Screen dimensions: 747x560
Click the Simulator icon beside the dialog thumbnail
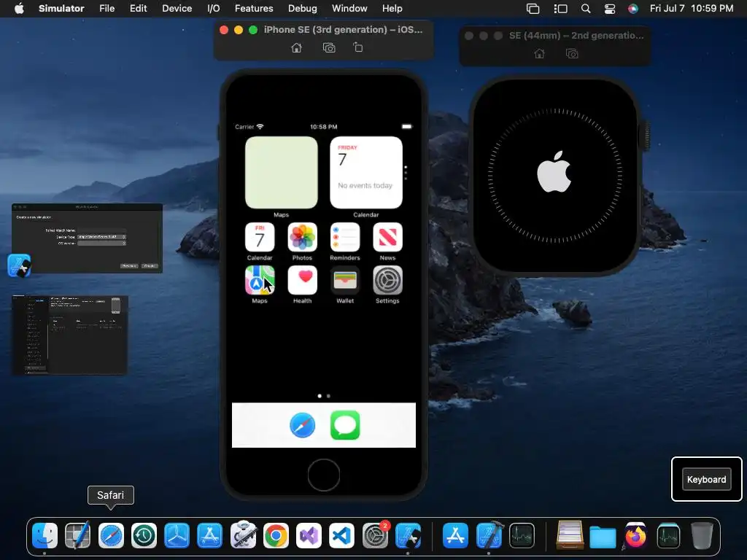tap(20, 265)
